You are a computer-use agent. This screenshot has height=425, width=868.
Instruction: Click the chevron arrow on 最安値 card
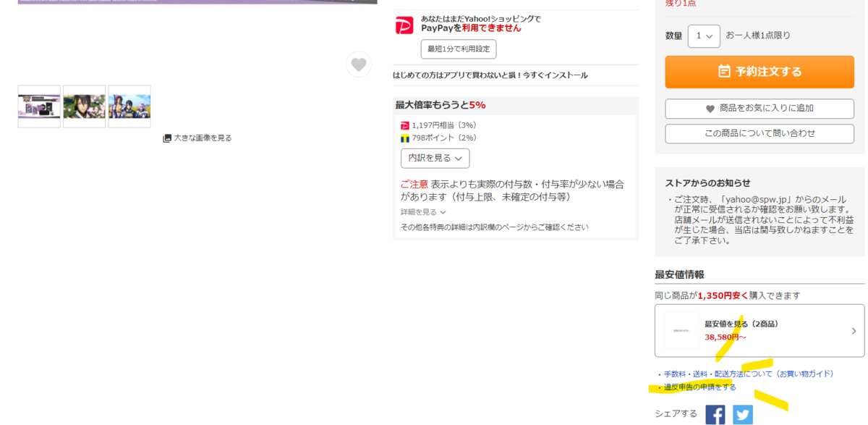854,331
